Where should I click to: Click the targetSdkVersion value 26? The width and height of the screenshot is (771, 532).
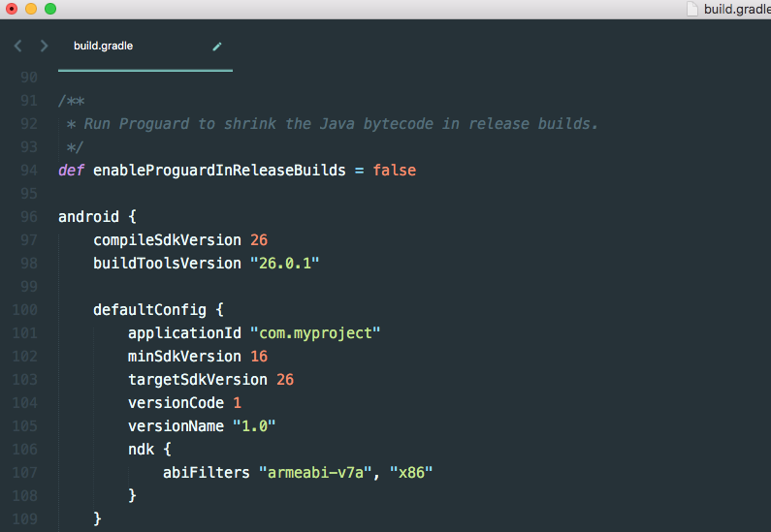click(x=285, y=380)
